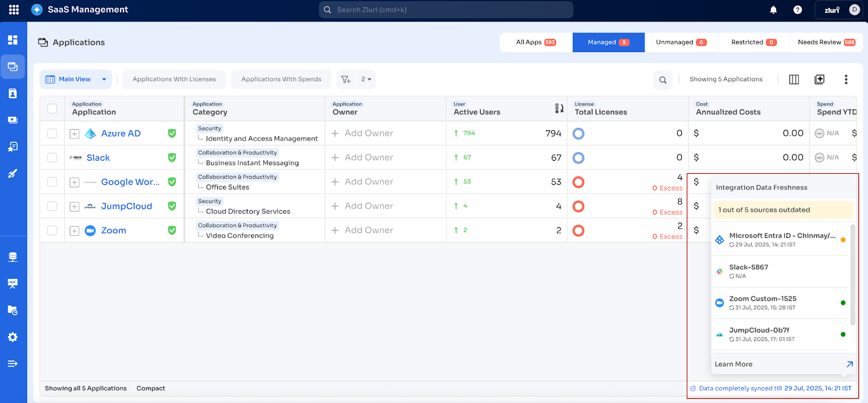Viewport: 868px width, 403px height.
Task: Open the rocket workflows sidebar icon
Action: [x=13, y=174]
